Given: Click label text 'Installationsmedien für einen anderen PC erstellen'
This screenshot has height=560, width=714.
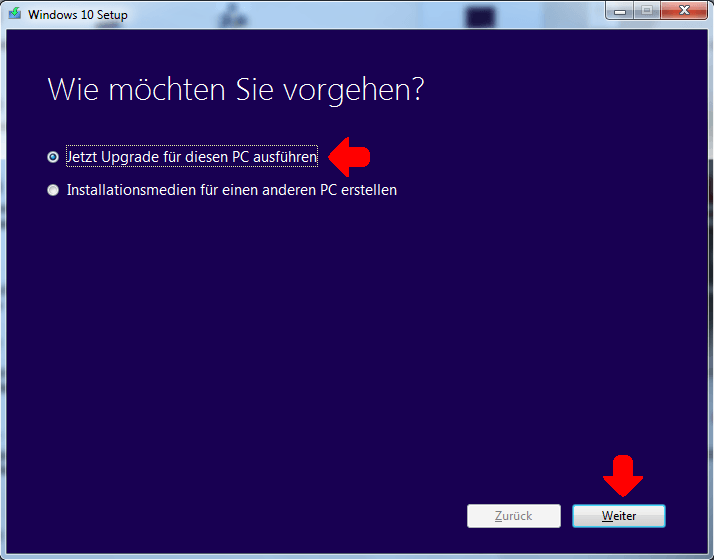Looking at the screenshot, I should pos(232,190).
